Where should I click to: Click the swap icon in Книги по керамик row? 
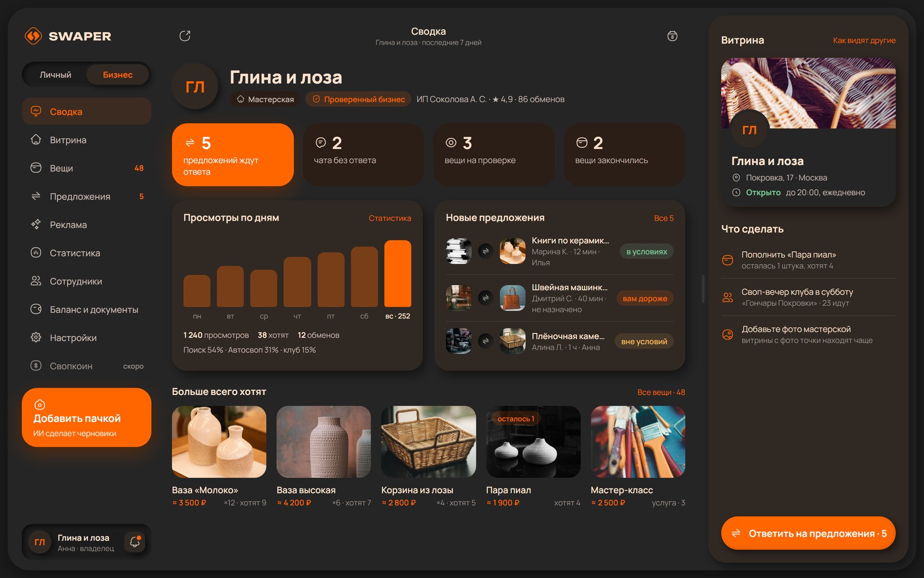pyautogui.click(x=486, y=251)
